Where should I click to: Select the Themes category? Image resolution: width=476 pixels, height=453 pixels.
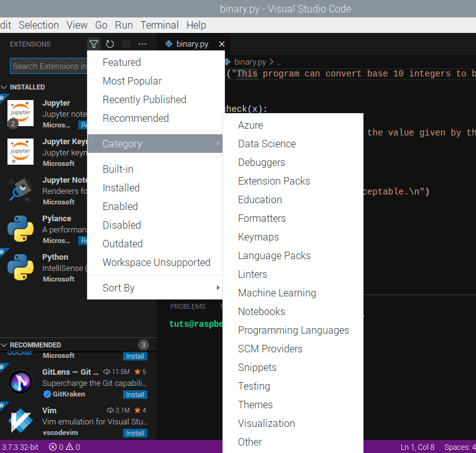coord(293,405)
